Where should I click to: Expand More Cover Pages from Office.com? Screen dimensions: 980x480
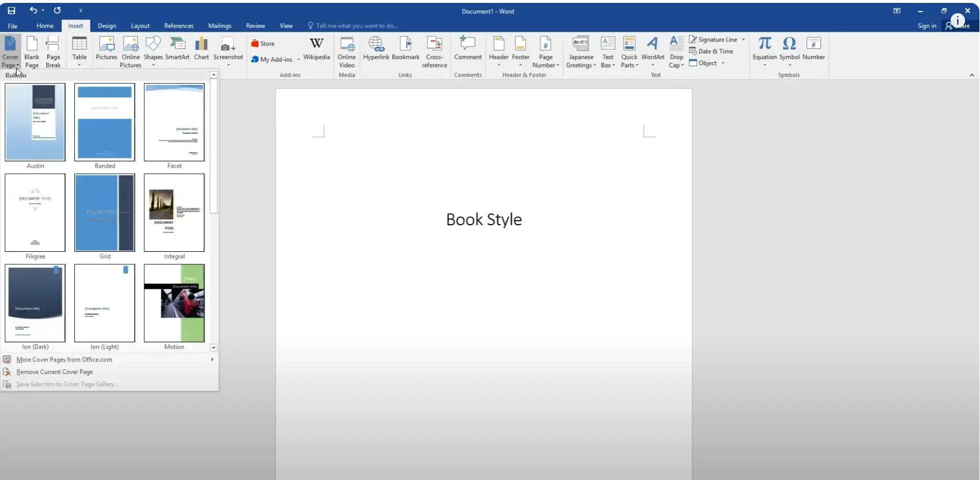64,360
